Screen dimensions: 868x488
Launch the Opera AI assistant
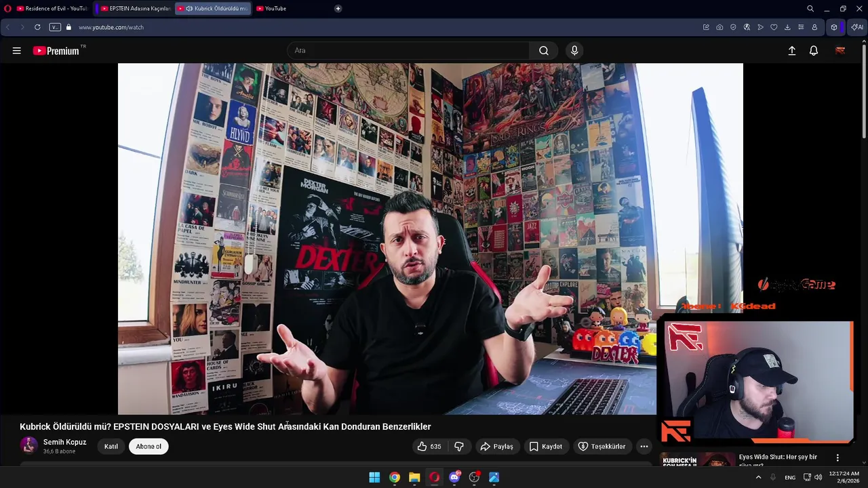click(857, 27)
